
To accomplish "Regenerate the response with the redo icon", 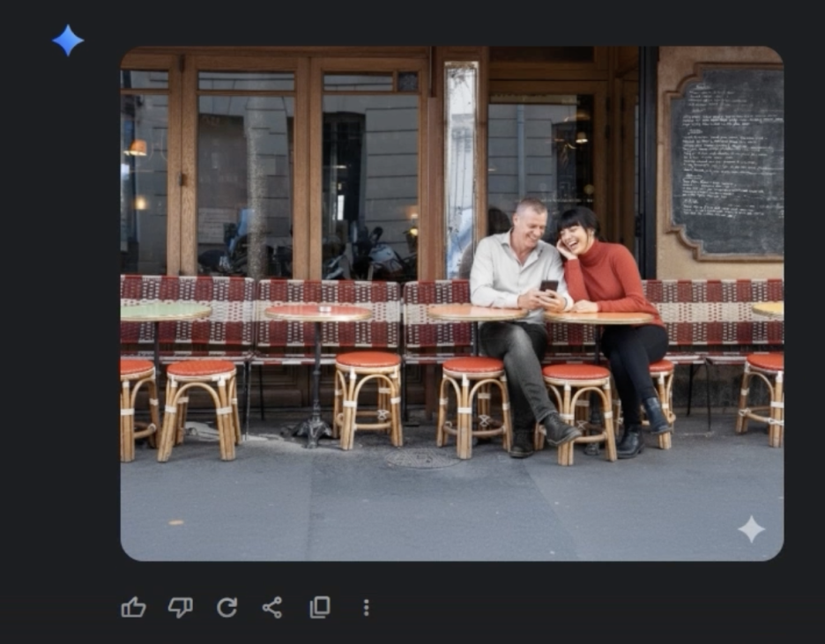I will click(227, 608).
